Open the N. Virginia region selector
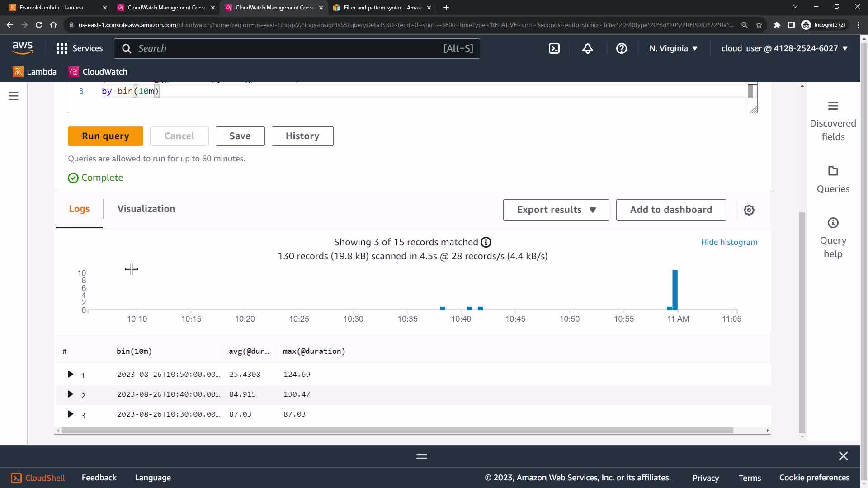This screenshot has height=488, width=868. pos(673,48)
